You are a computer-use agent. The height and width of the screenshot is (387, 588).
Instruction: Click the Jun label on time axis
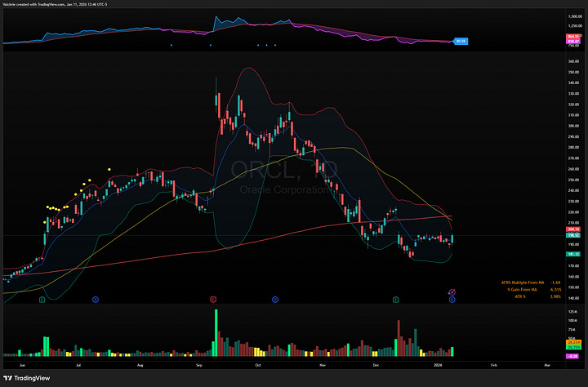(22, 365)
